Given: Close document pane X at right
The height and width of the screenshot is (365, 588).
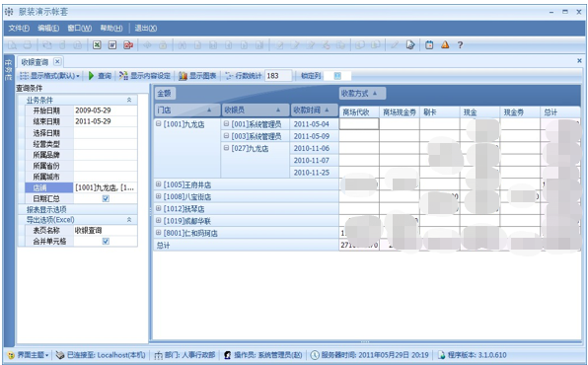Looking at the screenshot, I should [579, 60].
